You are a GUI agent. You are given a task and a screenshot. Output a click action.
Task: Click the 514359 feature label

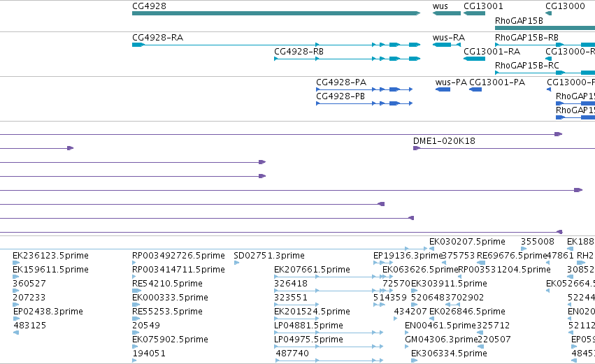pos(390,298)
